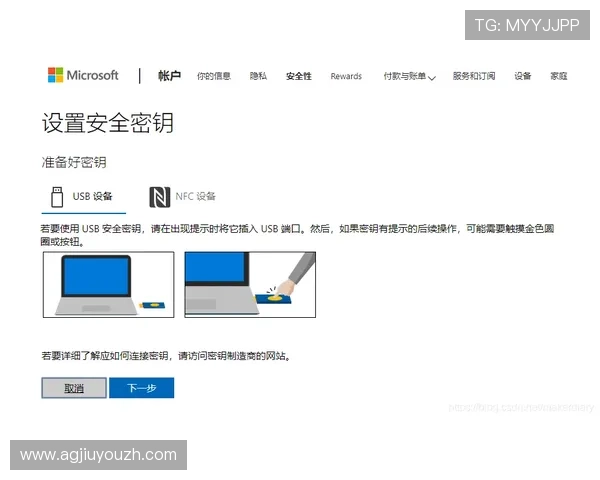The image size is (600, 480).
Task: Click the 准备好密钥 subheading
Action: coord(74,162)
